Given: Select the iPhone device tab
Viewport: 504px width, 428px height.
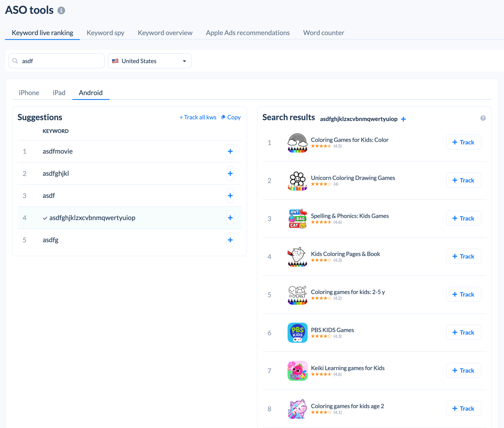Looking at the screenshot, I should coord(29,93).
